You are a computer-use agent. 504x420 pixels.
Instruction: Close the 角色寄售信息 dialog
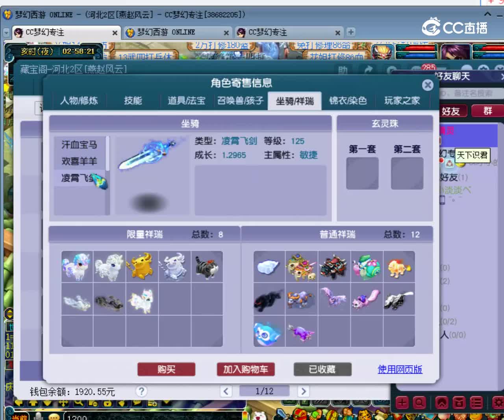pos(428,85)
